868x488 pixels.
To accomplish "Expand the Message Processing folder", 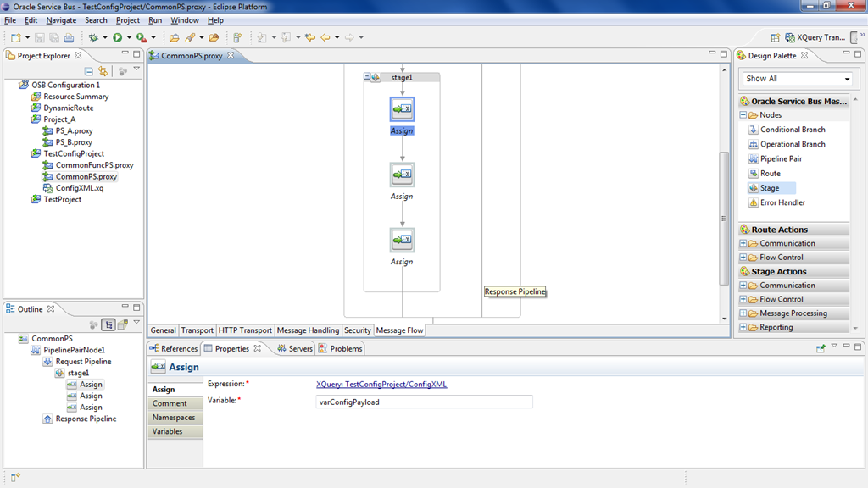I will pyautogui.click(x=743, y=313).
